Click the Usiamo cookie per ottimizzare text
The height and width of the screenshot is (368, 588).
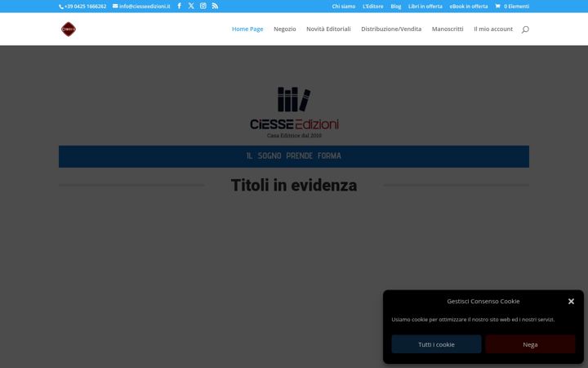473,320
